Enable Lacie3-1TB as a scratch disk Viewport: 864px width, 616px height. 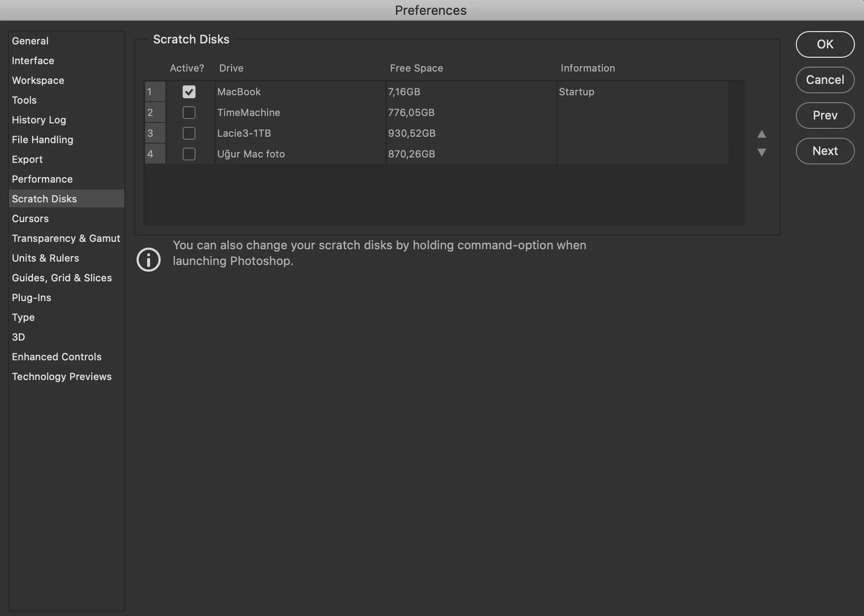tap(189, 133)
